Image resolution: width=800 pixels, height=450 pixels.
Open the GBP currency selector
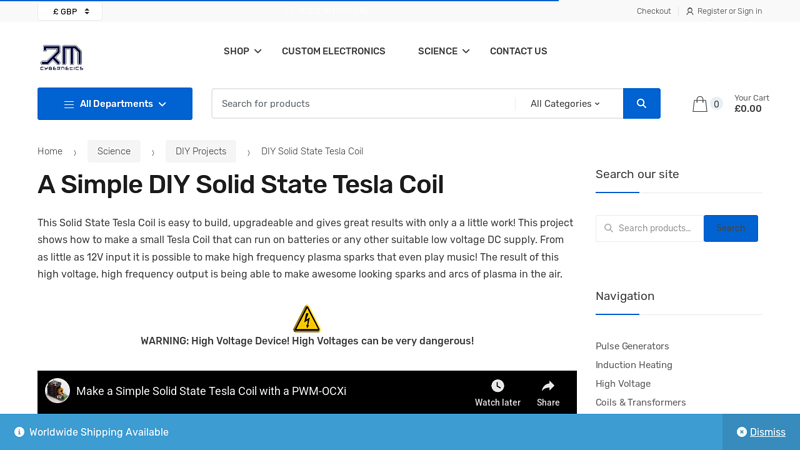pos(71,11)
